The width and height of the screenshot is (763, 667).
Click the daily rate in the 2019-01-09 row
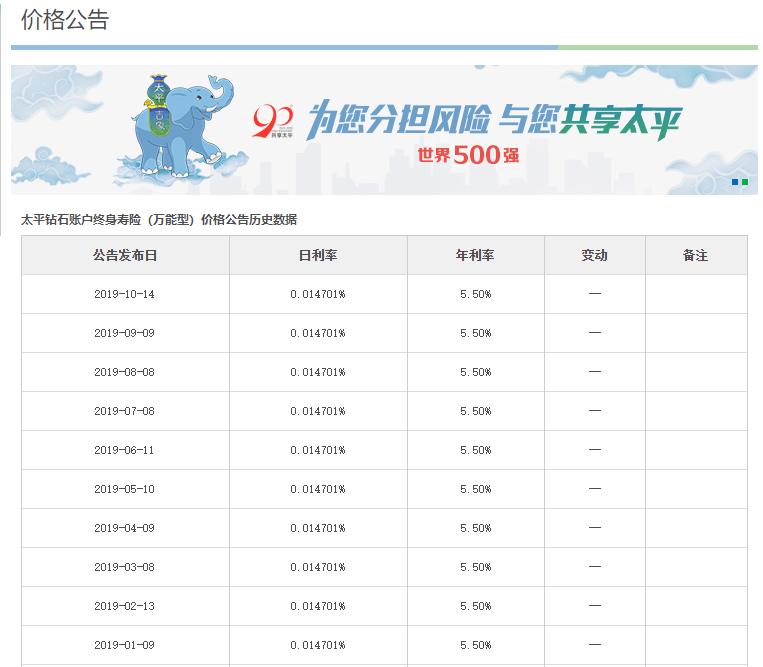(x=318, y=645)
